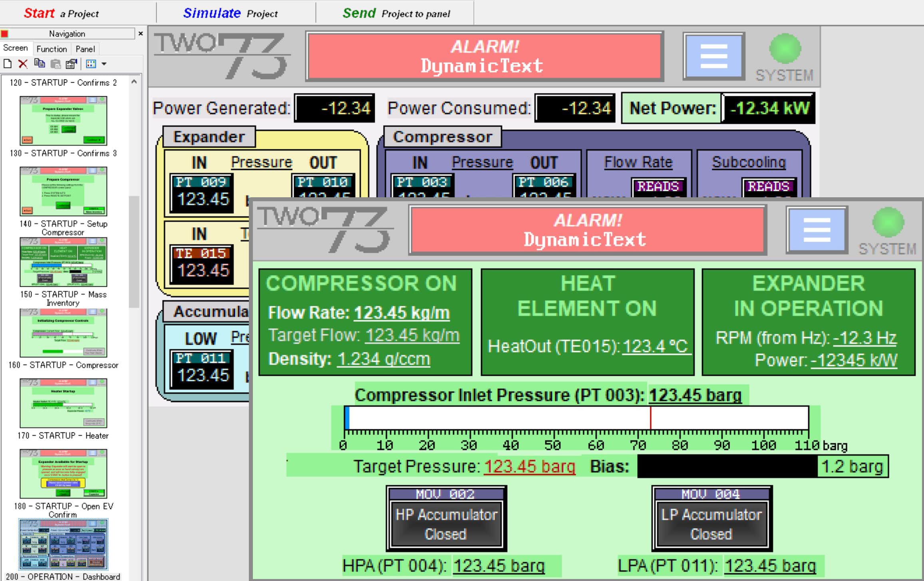
Task: Click hamburger menu button in front screen
Action: 817,230
